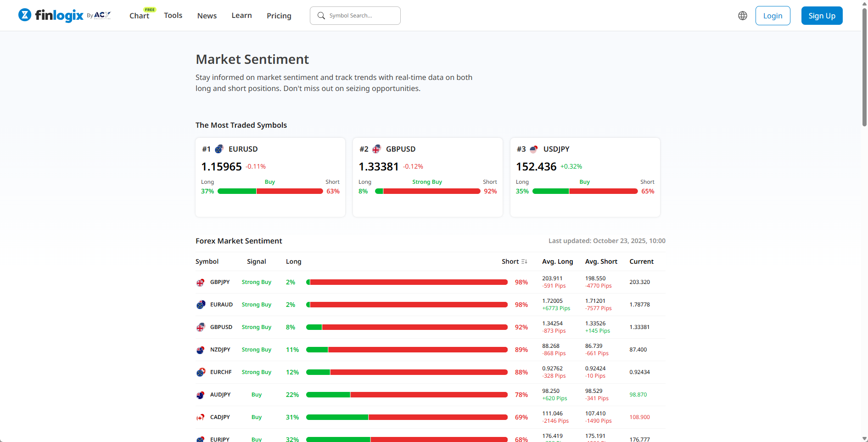Click the GBPUSD flag icon in top card
The width and height of the screenshot is (868, 442).
tap(376, 149)
